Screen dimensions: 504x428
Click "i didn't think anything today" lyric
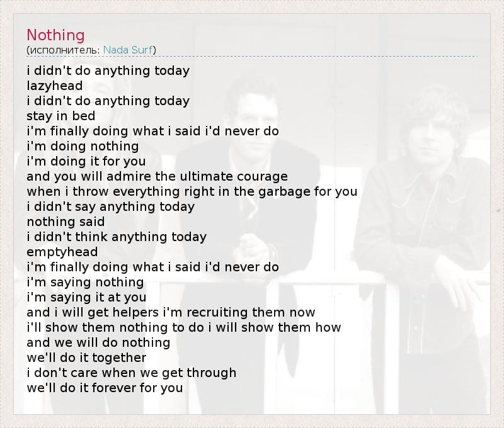tap(117, 237)
